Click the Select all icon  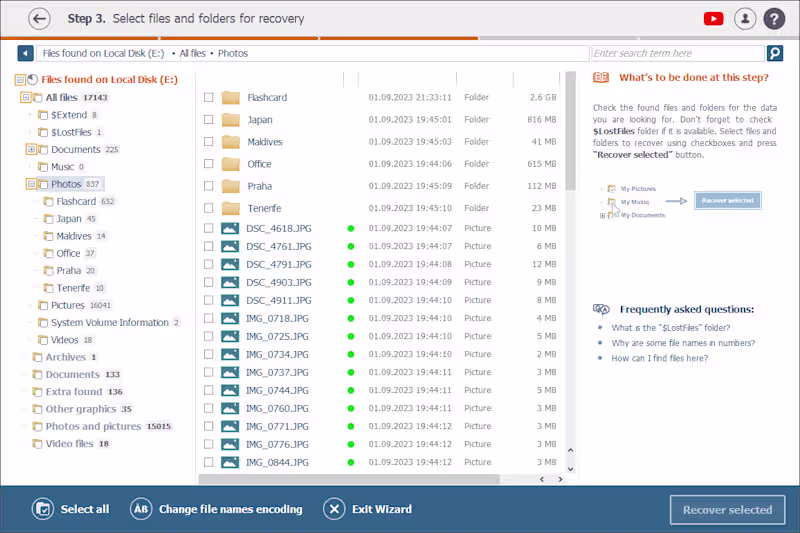tap(43, 509)
